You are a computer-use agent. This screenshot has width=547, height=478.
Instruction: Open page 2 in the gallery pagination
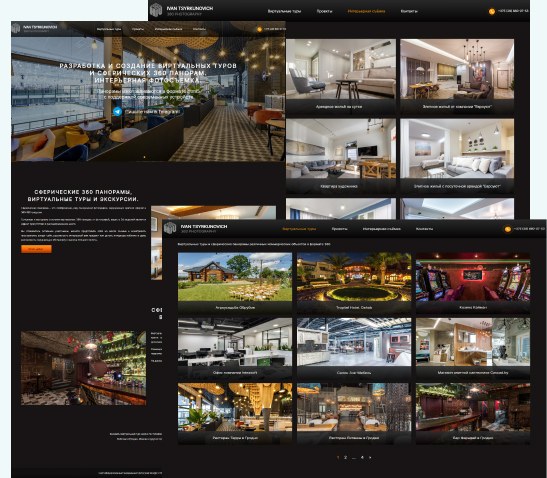click(345, 457)
